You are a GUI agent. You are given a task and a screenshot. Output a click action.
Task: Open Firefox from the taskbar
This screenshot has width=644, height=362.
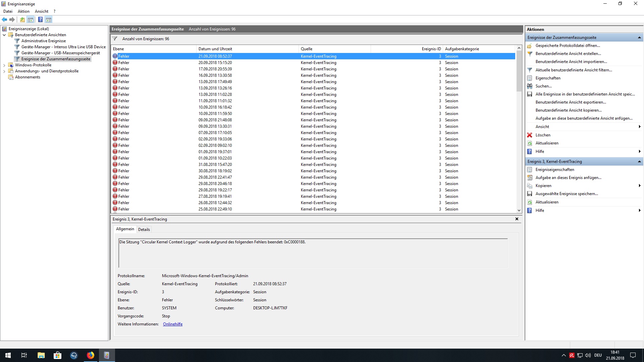pyautogui.click(x=91, y=355)
